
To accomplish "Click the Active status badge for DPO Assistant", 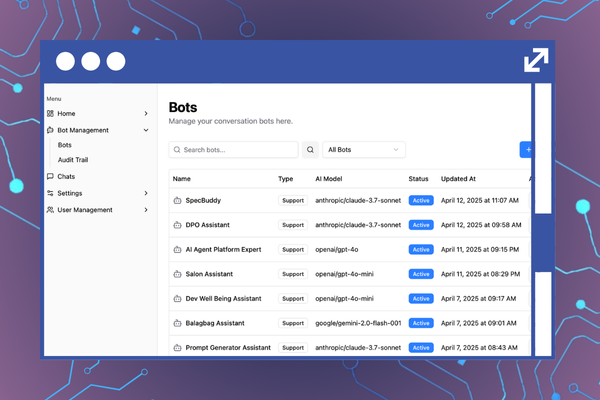I will (421, 225).
